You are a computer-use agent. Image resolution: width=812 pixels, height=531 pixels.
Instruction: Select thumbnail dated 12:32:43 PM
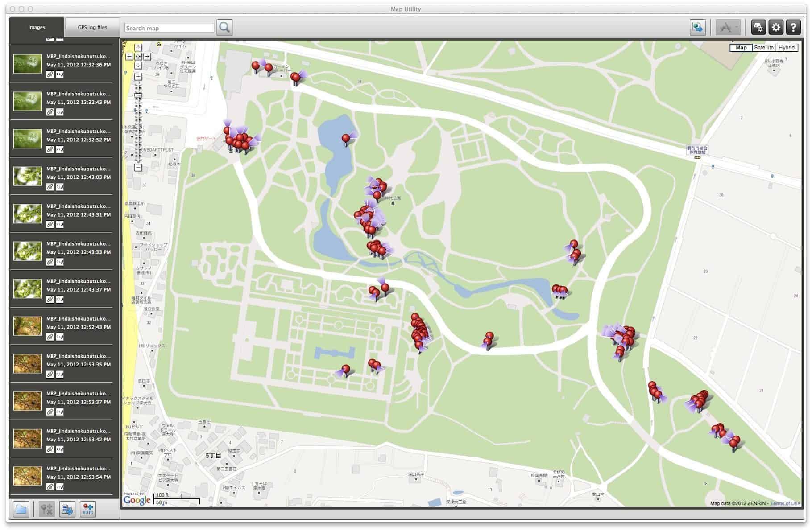click(28, 101)
